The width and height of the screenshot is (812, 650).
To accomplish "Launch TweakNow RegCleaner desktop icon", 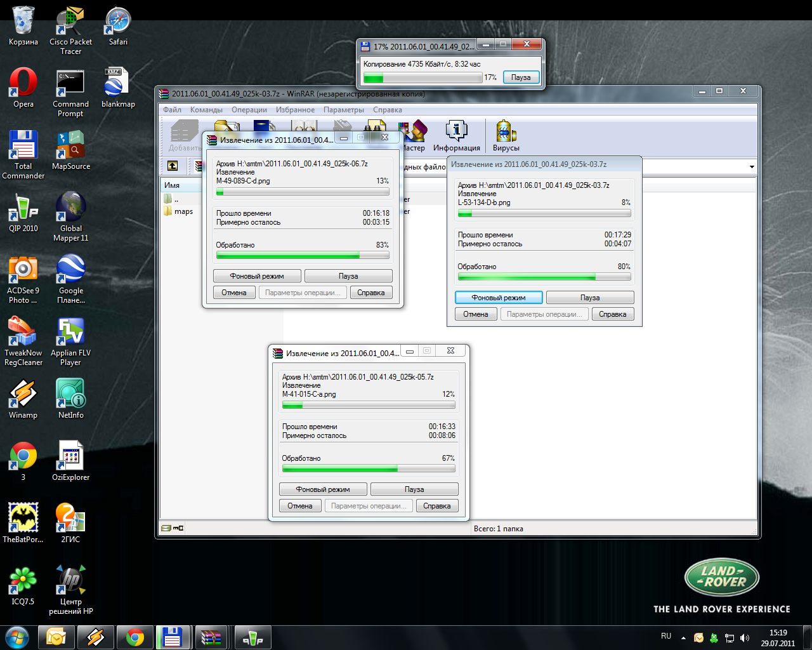I will pos(23,342).
